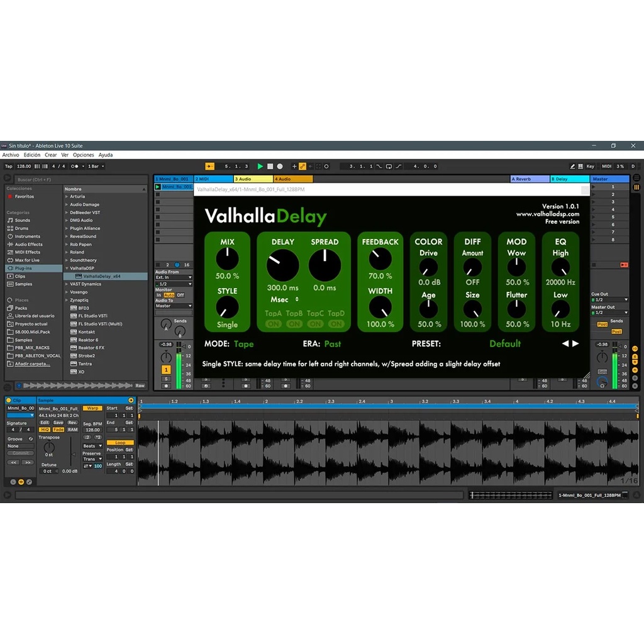Click the ValhallaDelay DELAY knob

282,265
